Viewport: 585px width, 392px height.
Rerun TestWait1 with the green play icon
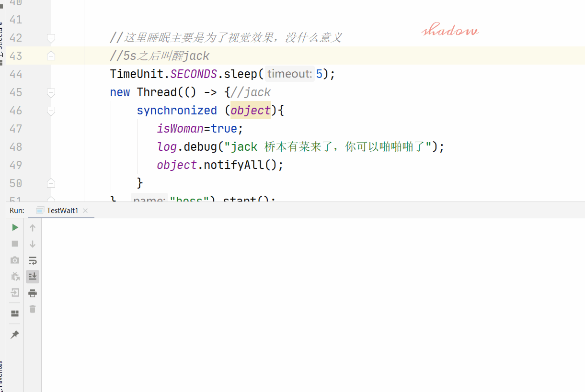click(x=15, y=227)
